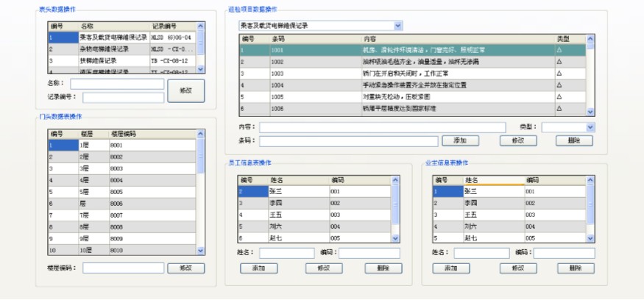This screenshot has height=300, width=644.
Task: Open the 乘客及载货电梯维保记录 dropdown in 巡检项目数据操作
Action: 398,26
